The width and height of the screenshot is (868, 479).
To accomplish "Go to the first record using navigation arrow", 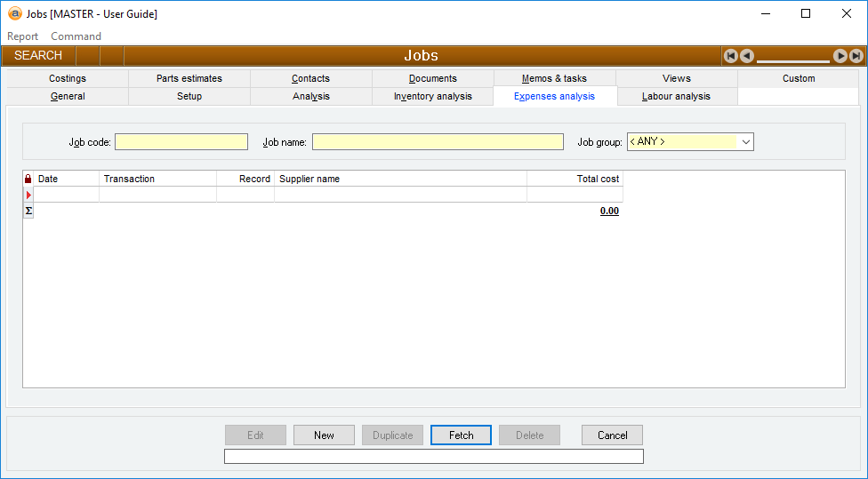I will (x=731, y=56).
